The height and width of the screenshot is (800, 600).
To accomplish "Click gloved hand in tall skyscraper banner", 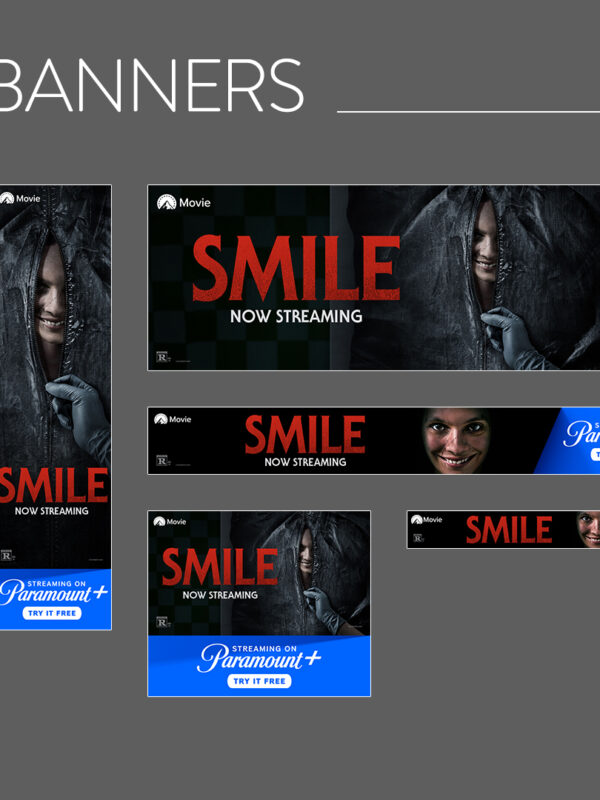I will pos(80,416).
